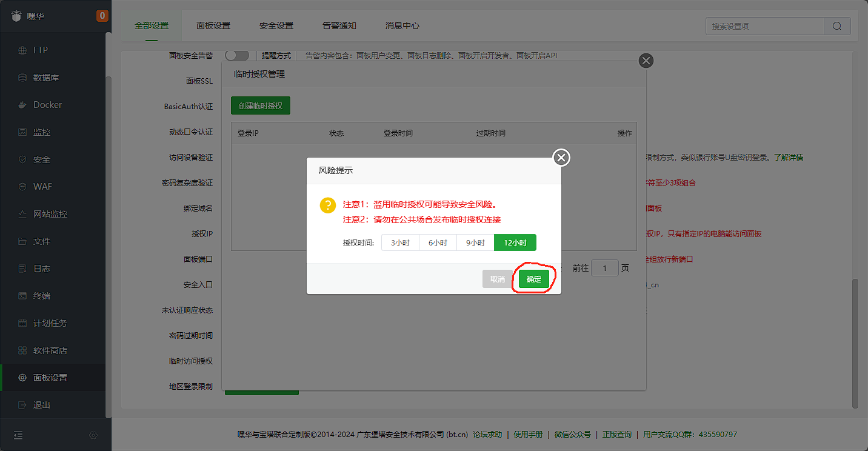This screenshot has width=868, height=451.
Task: Click the 提醒方式 link
Action: 276,56
